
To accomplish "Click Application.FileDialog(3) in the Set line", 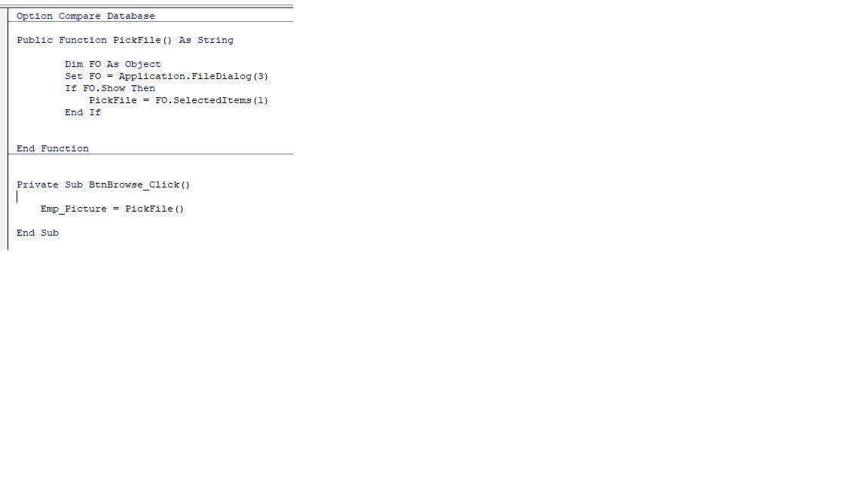I will tap(193, 76).
